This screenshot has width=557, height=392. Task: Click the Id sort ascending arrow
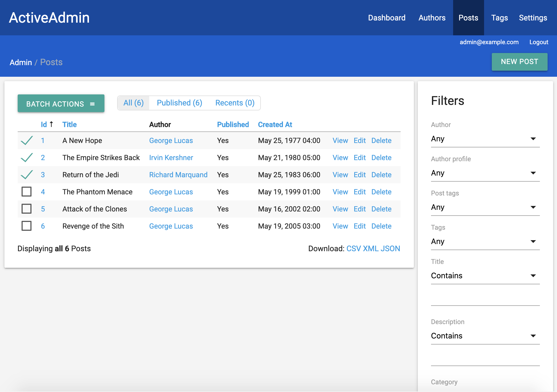(51, 125)
